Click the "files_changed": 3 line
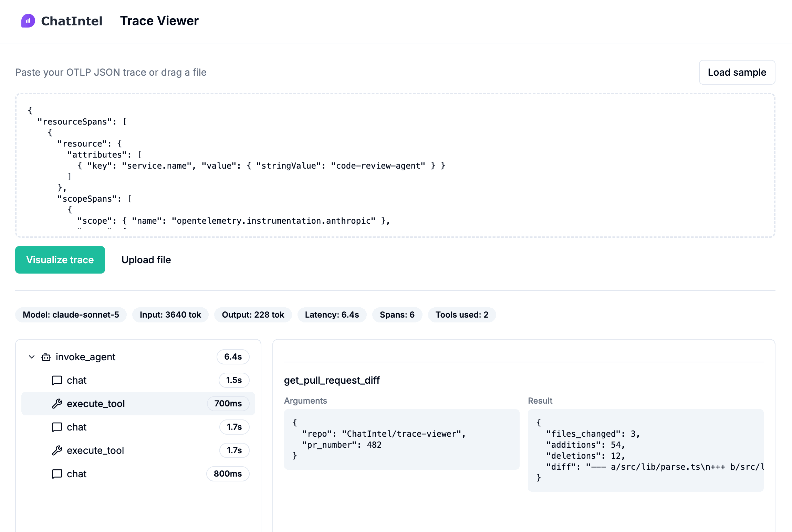 click(593, 434)
